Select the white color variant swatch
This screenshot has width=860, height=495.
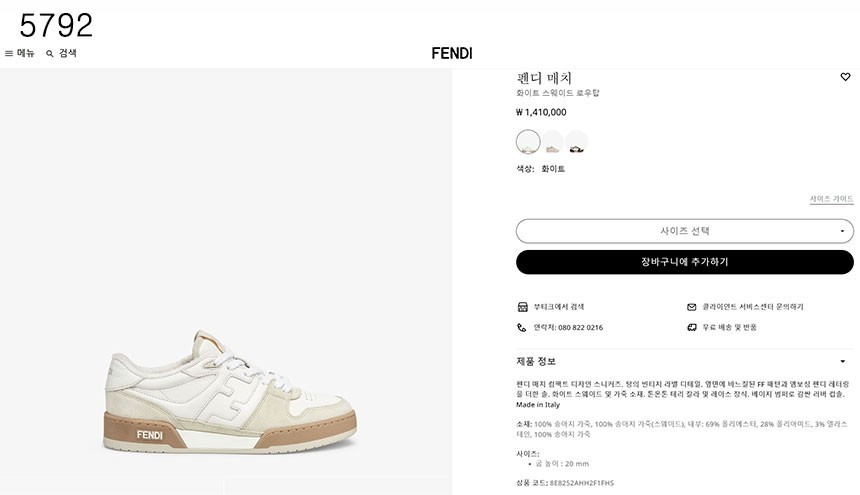(x=528, y=142)
